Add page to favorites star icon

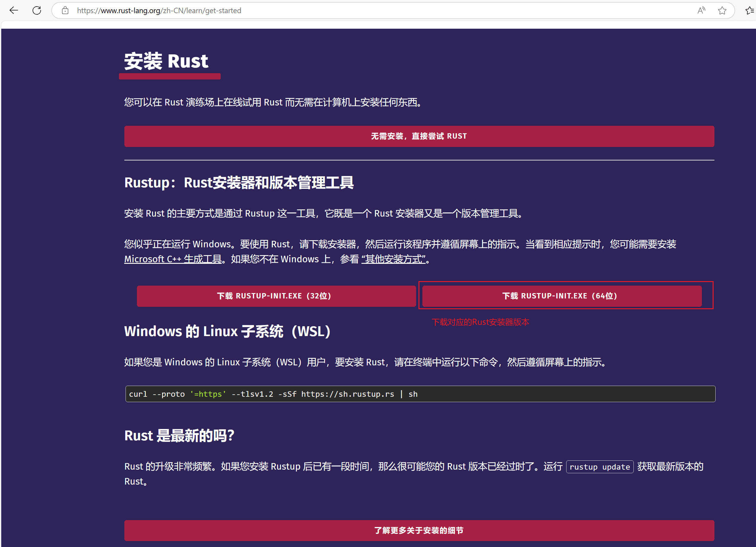click(x=722, y=11)
